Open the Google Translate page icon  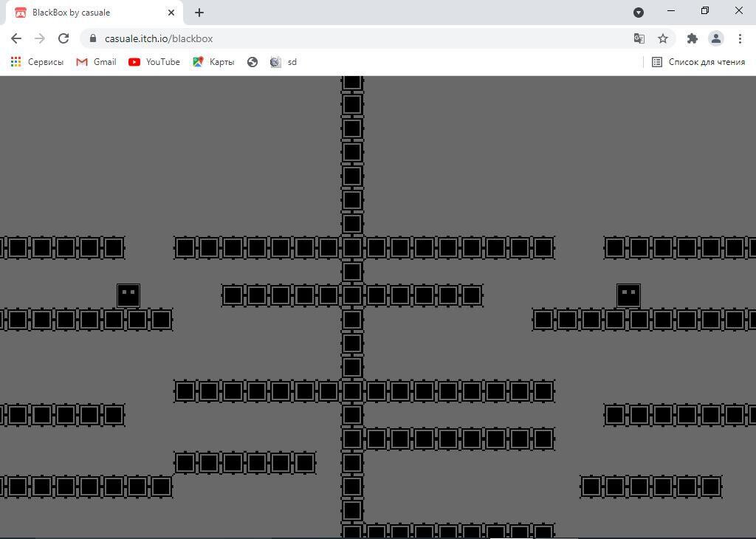(x=639, y=38)
